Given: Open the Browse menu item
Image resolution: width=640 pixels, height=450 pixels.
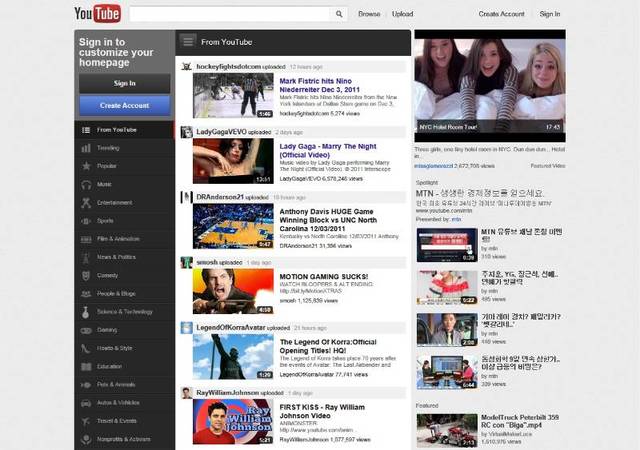Looking at the screenshot, I should (369, 14).
